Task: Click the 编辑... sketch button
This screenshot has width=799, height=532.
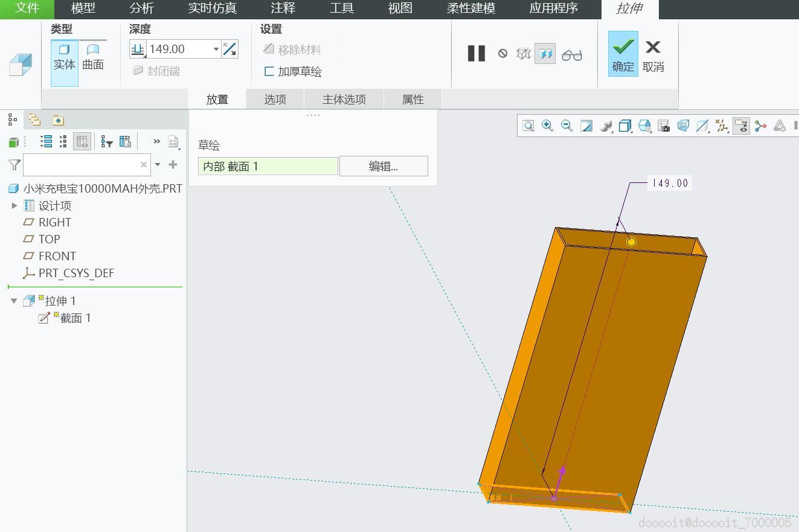Action: click(383, 166)
